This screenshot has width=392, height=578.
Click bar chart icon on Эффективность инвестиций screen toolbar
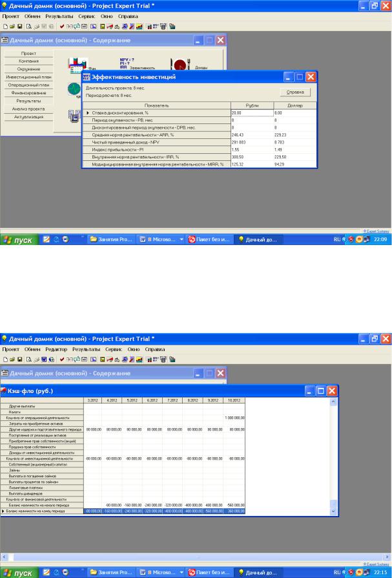point(149,27)
